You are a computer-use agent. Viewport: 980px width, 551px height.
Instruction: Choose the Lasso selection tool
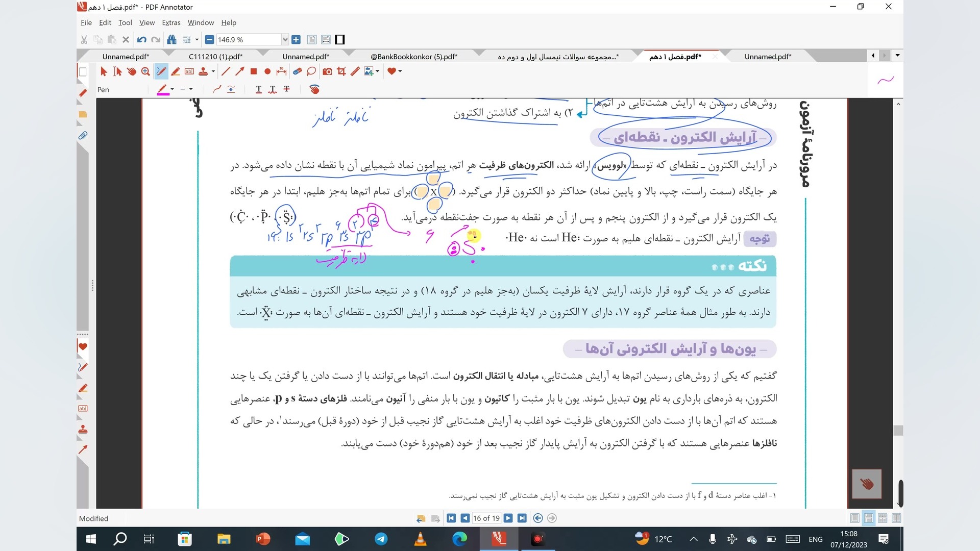[x=311, y=71]
